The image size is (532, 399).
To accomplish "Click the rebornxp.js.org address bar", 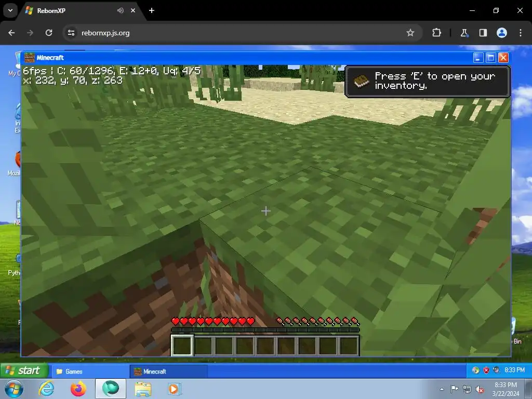I will (242, 33).
